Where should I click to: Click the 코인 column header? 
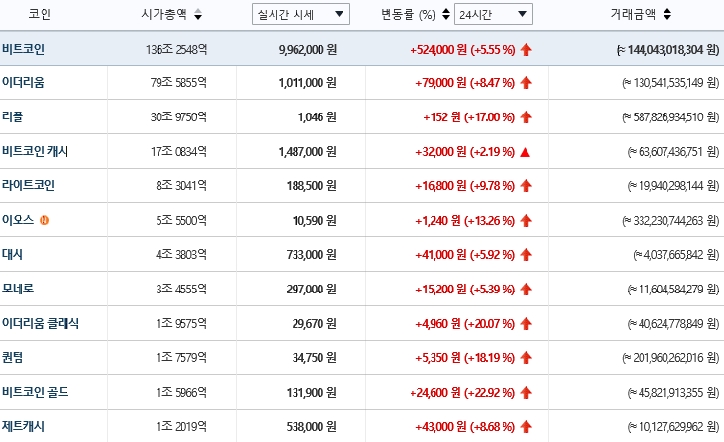(x=39, y=14)
